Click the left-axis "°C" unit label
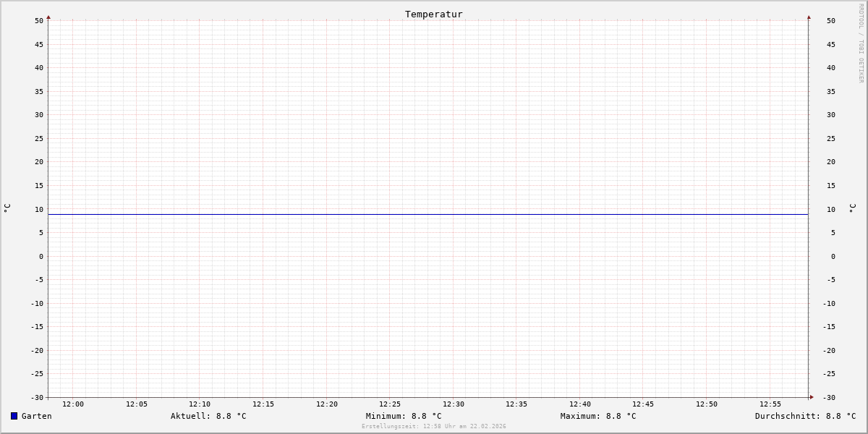 7,208
